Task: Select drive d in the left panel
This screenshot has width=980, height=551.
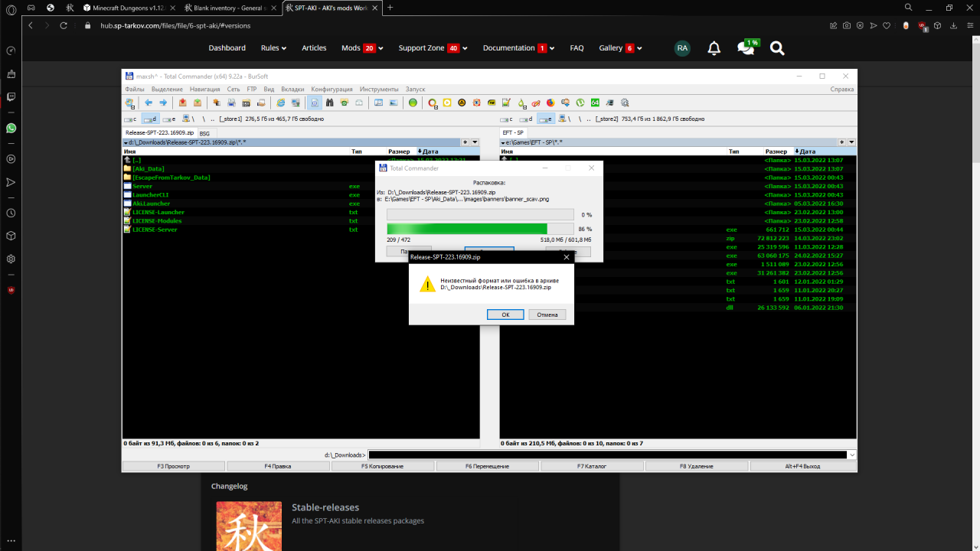Action: [150, 119]
